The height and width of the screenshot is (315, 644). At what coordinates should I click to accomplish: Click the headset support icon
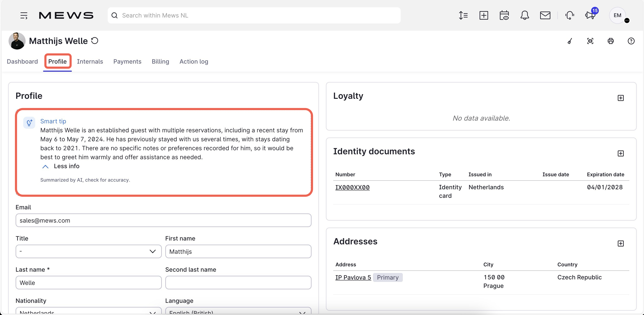coord(570,15)
